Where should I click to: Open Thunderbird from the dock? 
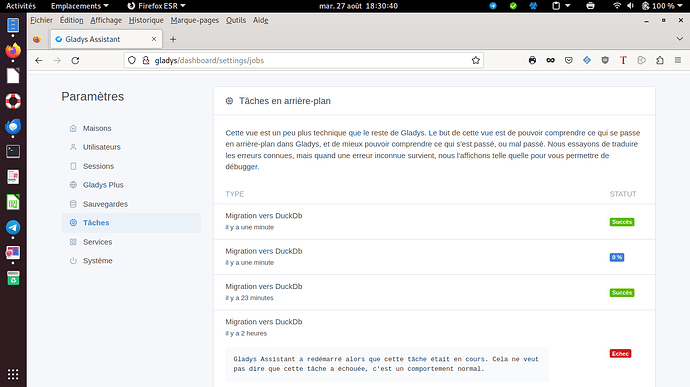pyautogui.click(x=13, y=127)
